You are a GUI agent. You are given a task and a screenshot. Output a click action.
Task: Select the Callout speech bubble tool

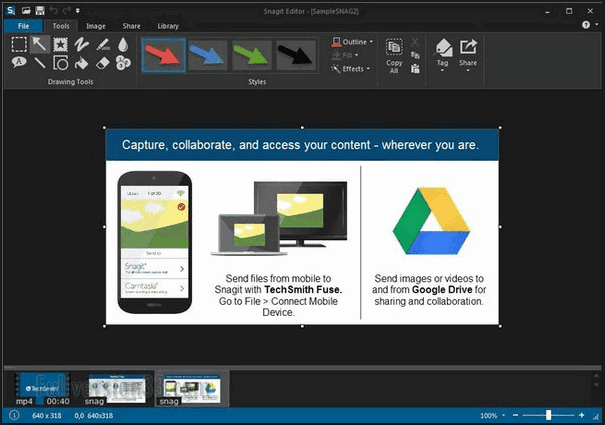[19, 62]
